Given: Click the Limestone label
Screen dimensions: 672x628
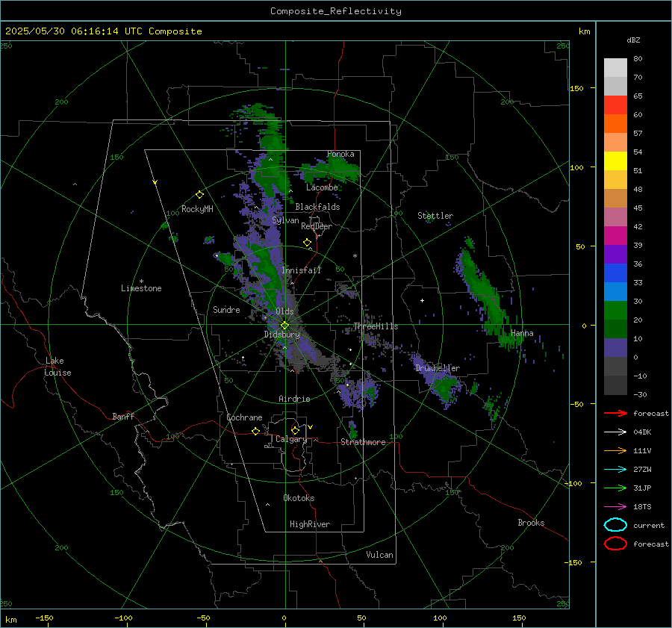Looking at the screenshot, I should coord(141,288).
